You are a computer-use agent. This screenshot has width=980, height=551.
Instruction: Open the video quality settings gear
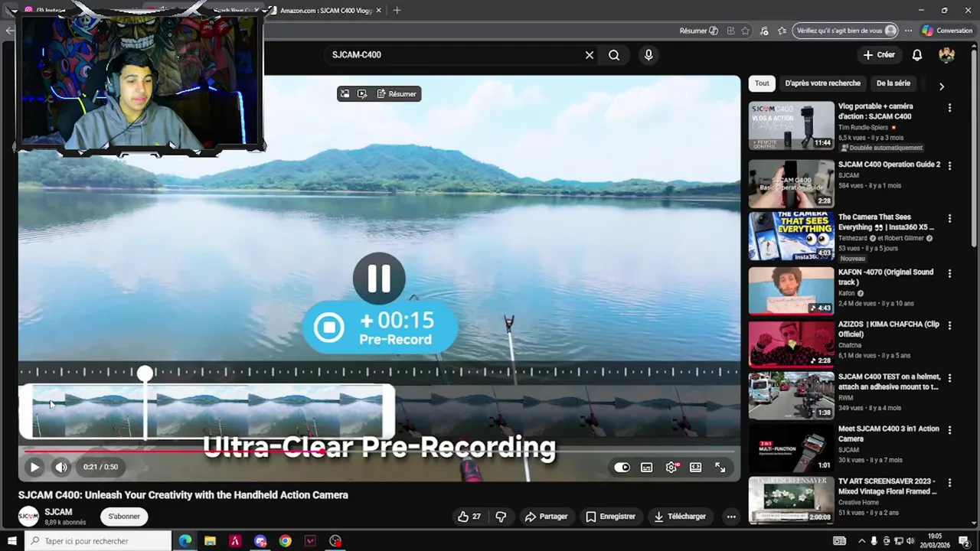pos(671,468)
